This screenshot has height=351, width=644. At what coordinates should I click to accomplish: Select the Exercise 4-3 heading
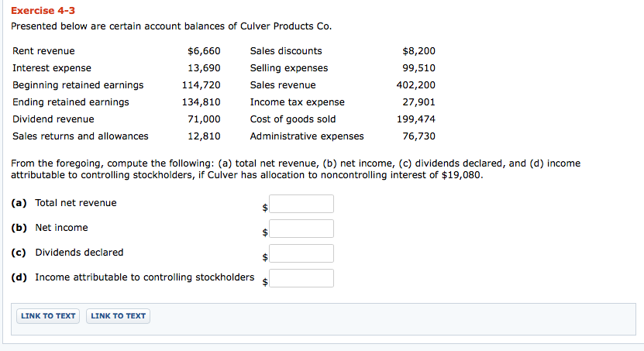pyautogui.click(x=43, y=11)
